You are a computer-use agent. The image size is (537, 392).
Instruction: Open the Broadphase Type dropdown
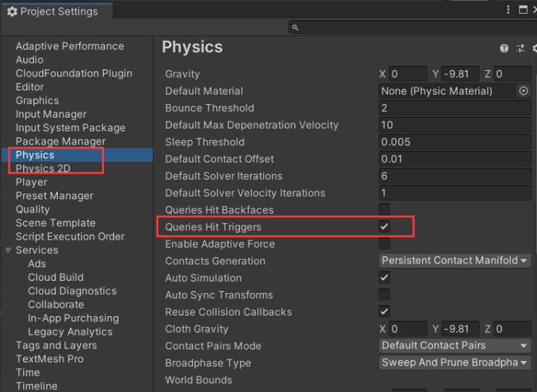coord(455,363)
